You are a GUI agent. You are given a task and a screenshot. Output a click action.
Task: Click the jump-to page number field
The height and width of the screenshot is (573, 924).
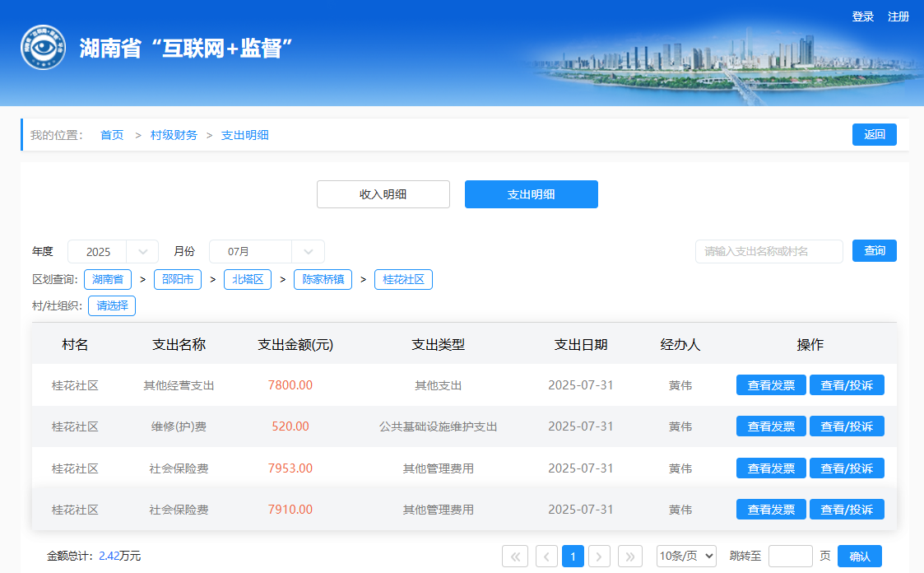[x=790, y=557]
